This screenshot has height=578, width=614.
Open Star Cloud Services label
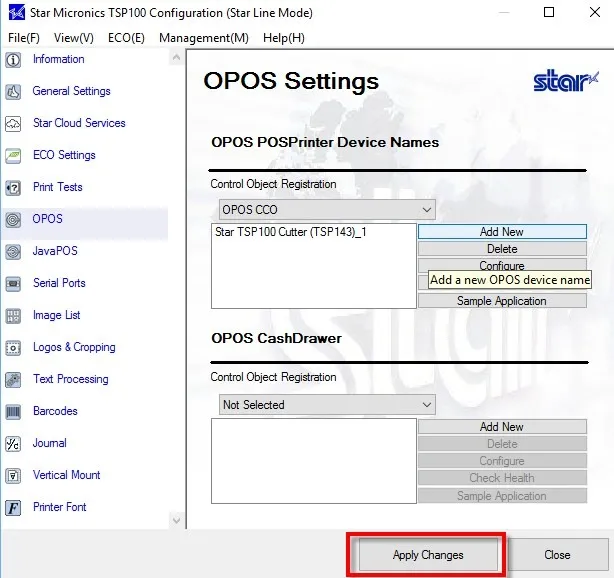(79, 123)
